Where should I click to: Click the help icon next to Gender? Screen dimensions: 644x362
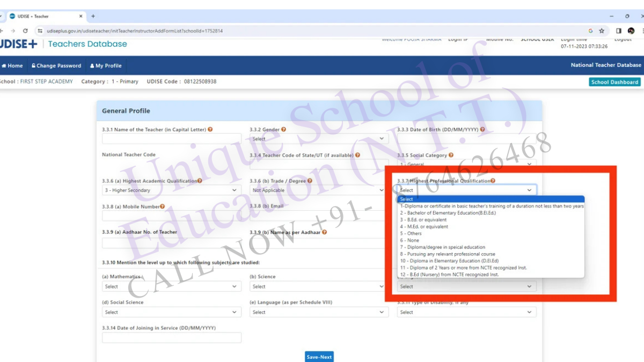pos(283,129)
